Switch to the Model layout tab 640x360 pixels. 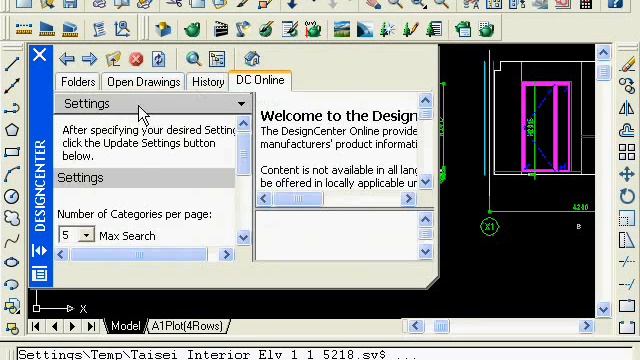coord(125,326)
